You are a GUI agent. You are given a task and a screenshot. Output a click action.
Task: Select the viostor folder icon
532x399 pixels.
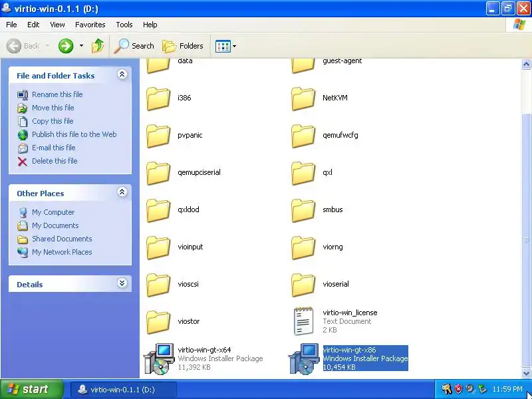tap(158, 323)
